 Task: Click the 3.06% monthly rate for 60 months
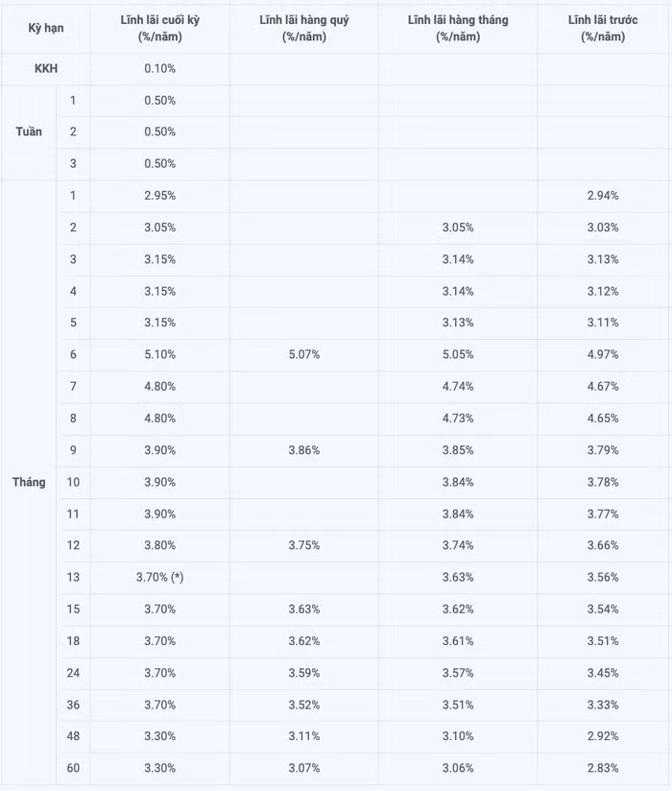click(457, 768)
